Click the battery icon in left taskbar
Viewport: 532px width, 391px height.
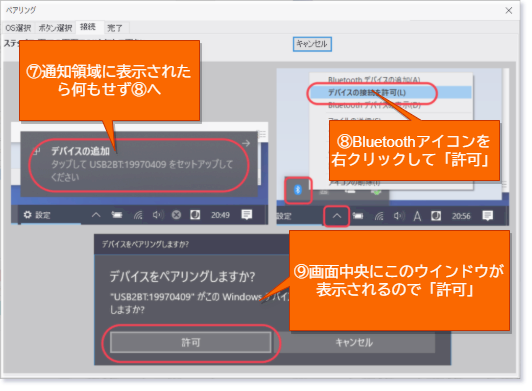tap(117, 215)
